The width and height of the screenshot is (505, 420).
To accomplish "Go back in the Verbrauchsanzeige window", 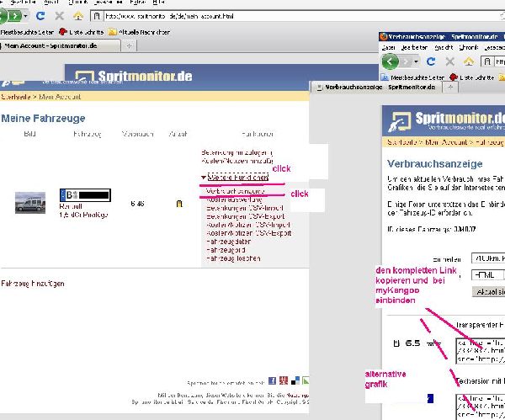I will [x=390, y=61].
